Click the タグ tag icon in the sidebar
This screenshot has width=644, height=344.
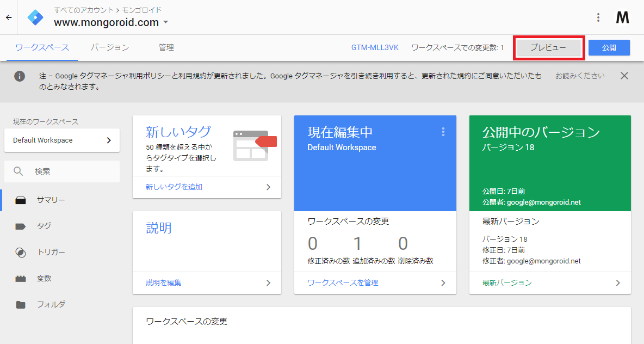(21, 226)
